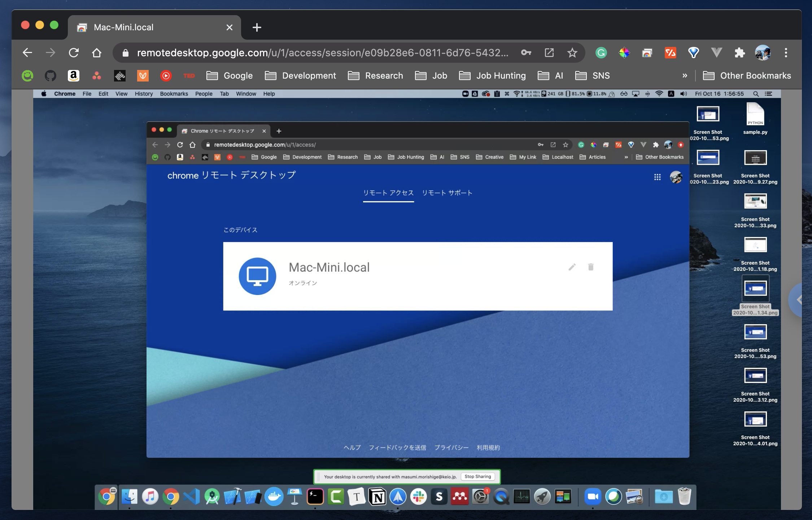Image resolution: width=812 pixels, height=520 pixels.
Task: Reload the outer Chrome page
Action: pyautogui.click(x=74, y=53)
